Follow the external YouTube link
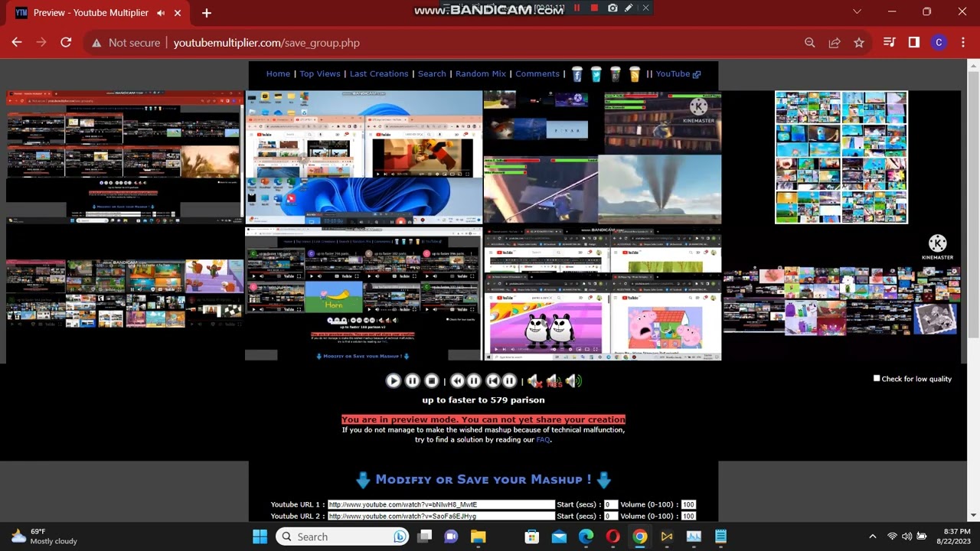 click(678, 74)
